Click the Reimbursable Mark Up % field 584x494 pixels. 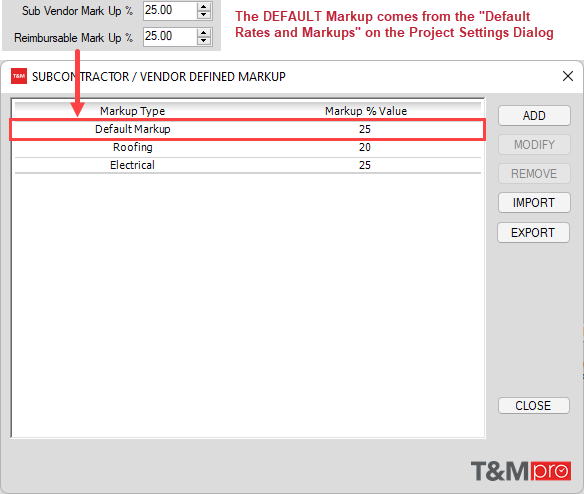point(171,37)
